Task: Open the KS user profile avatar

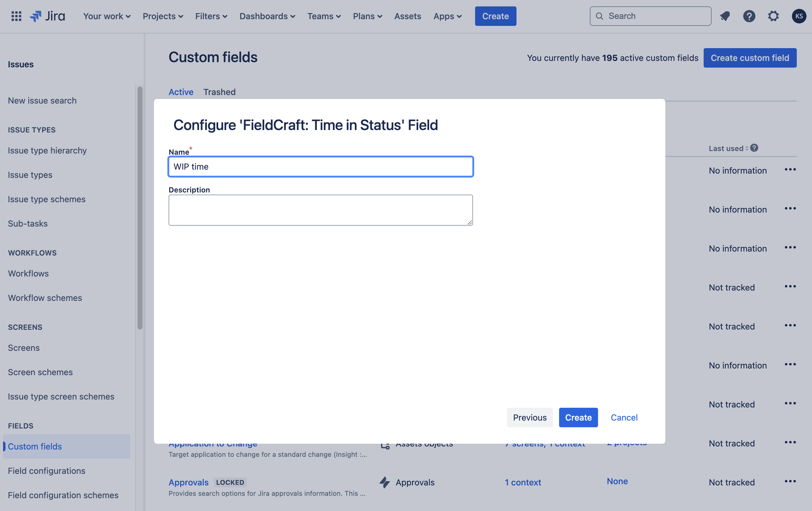Action: 799,16
